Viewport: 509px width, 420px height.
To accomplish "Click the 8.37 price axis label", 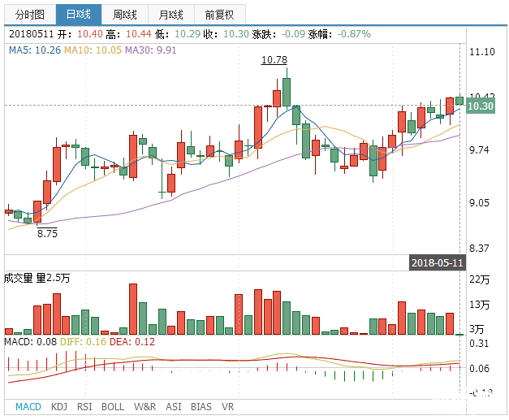I will click(479, 249).
